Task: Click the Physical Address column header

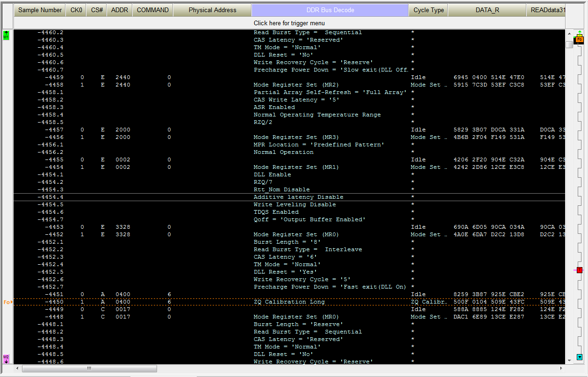Action: point(212,10)
